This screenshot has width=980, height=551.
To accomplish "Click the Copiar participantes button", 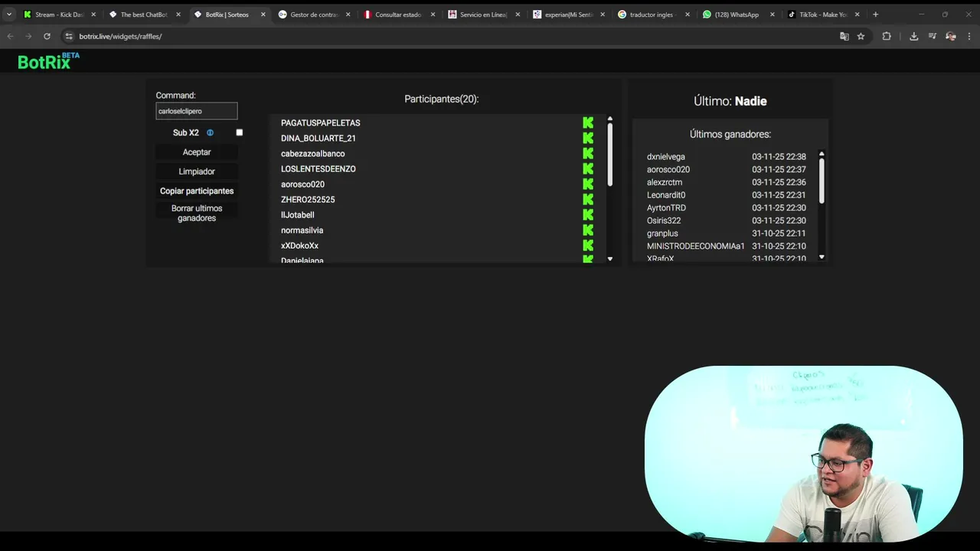I will tap(197, 191).
